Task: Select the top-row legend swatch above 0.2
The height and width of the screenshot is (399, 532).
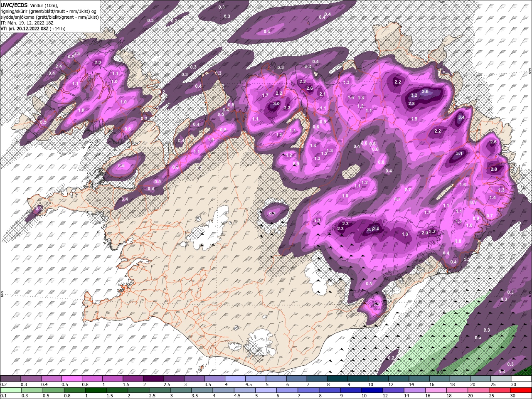Action: (x=10, y=379)
